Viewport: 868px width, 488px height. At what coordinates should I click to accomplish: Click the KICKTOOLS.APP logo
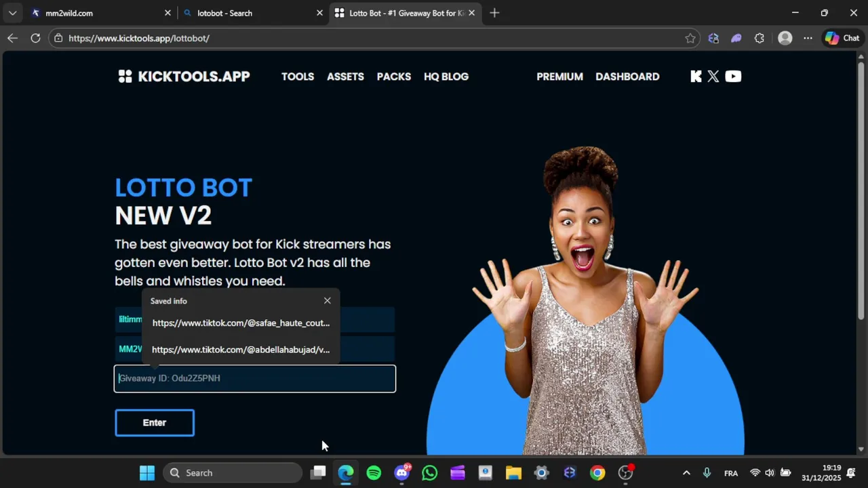pos(184,77)
